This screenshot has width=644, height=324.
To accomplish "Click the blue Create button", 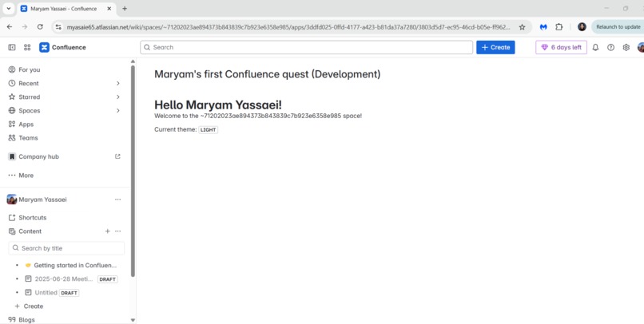I will pyautogui.click(x=495, y=47).
